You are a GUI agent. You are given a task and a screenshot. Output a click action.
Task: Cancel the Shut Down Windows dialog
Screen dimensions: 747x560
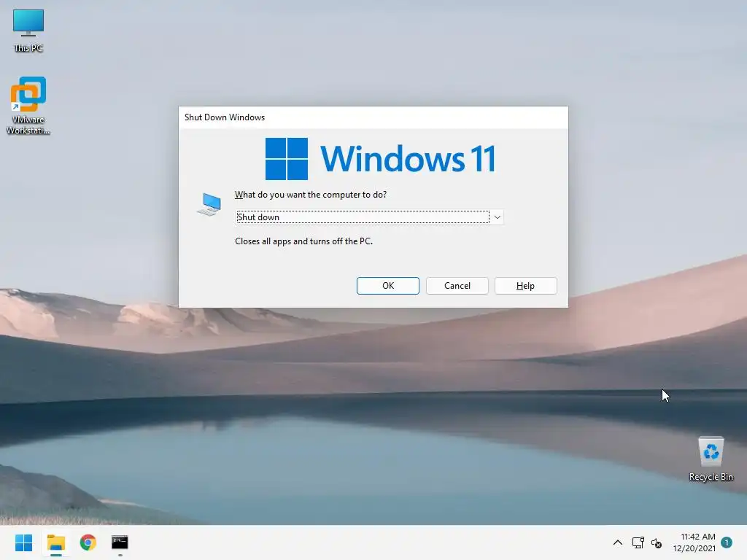coord(457,286)
